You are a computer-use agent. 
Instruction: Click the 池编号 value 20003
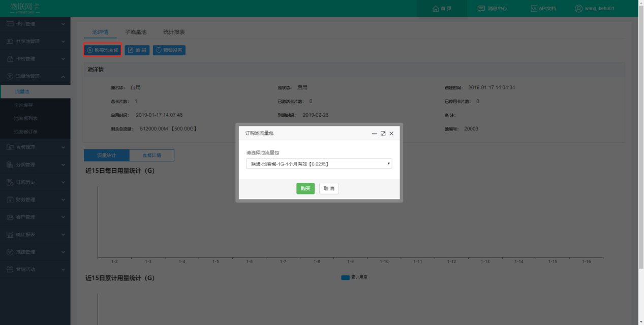click(471, 129)
